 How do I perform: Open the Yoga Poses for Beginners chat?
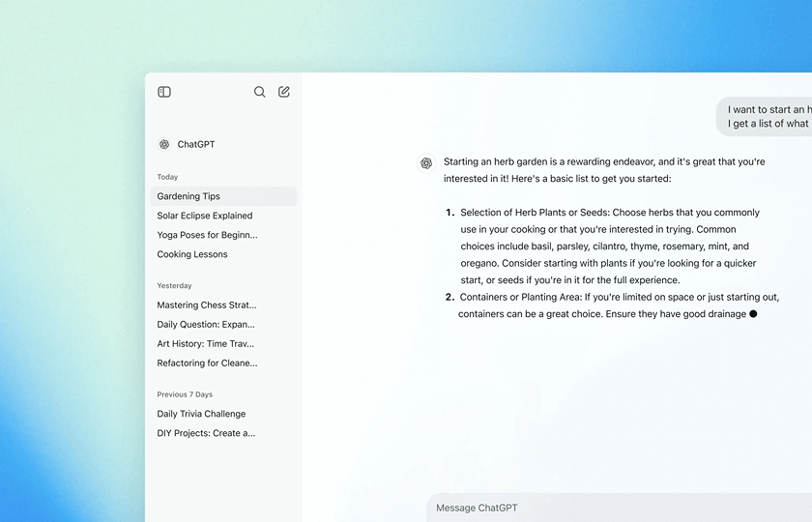tap(208, 235)
